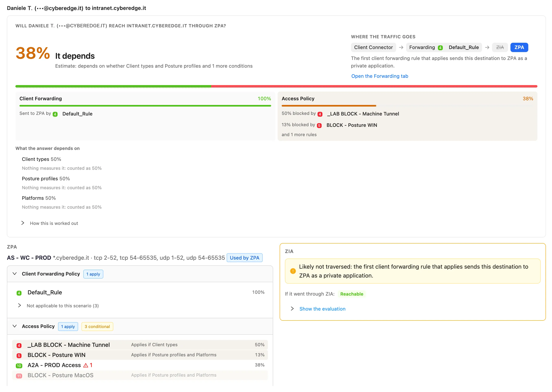Open the Forwarding tab link
This screenshot has width=552, height=392.
pyautogui.click(x=380, y=76)
